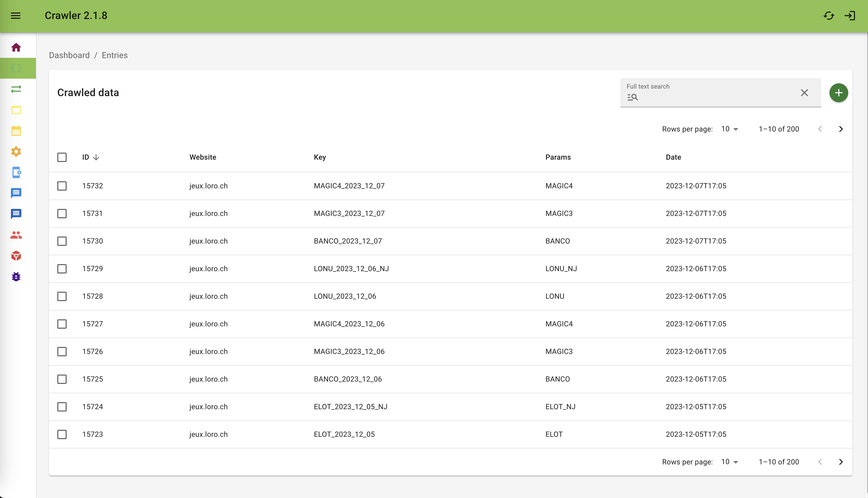Check the select-all header checkbox

[62, 157]
